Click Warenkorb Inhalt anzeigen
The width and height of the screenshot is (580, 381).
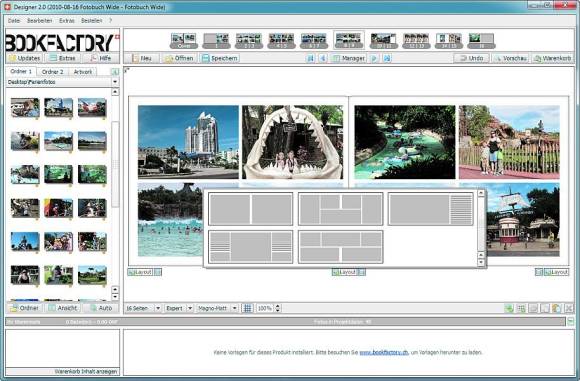pyautogui.click(x=86, y=371)
